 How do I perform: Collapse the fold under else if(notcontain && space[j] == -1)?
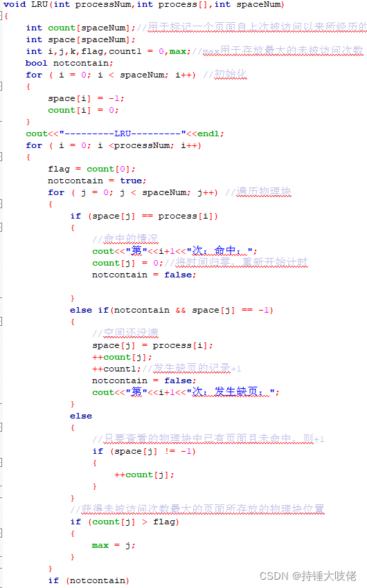(x=1, y=322)
